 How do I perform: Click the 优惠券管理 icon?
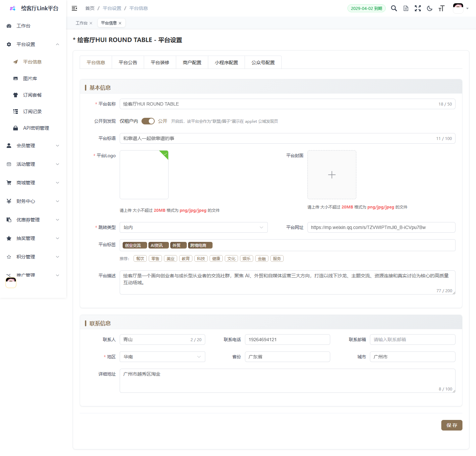coord(9,220)
